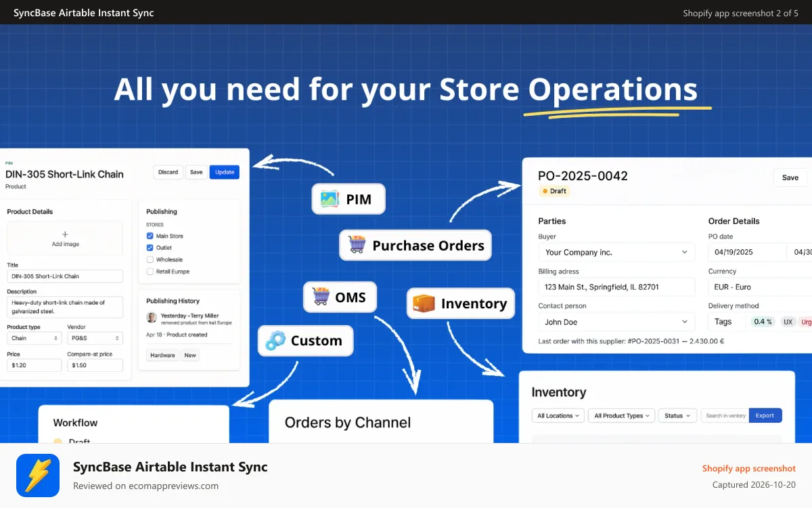Enable the Wholesale checkbox
Image resolution: width=812 pixels, height=508 pixels.
pyautogui.click(x=150, y=259)
